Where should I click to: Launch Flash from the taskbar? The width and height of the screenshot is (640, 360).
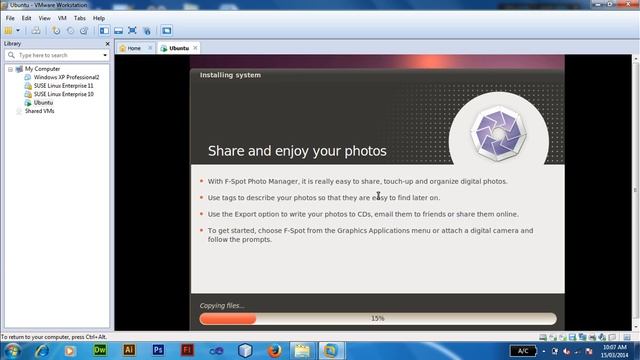[187, 350]
